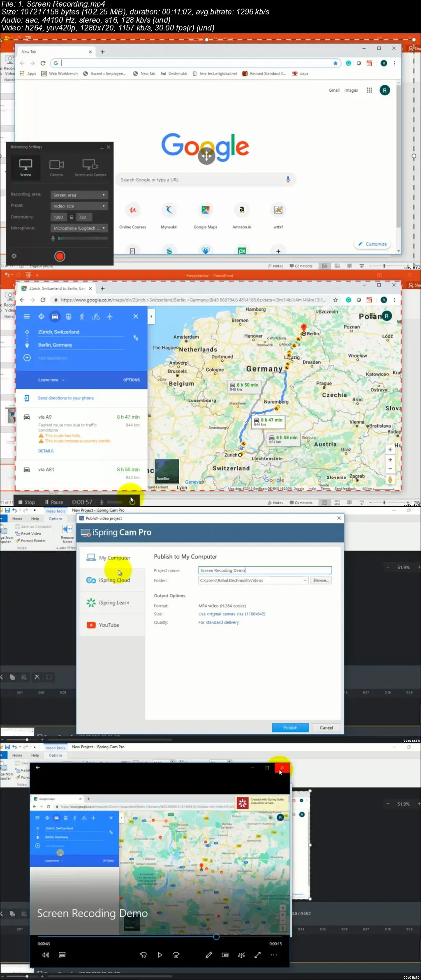
Task: Click the Street View pegman on map
Action: 390,480
